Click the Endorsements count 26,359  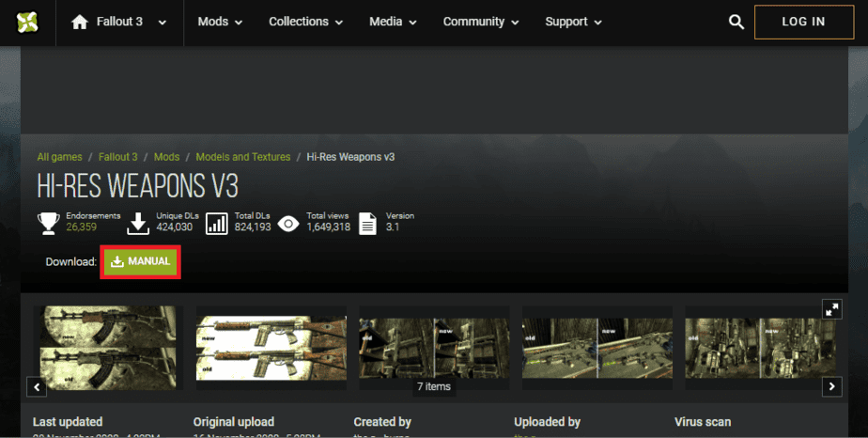pyautogui.click(x=82, y=227)
